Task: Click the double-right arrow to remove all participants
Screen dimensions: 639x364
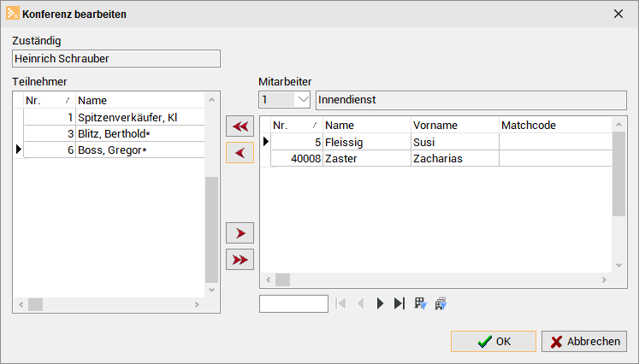Action: tap(240, 260)
